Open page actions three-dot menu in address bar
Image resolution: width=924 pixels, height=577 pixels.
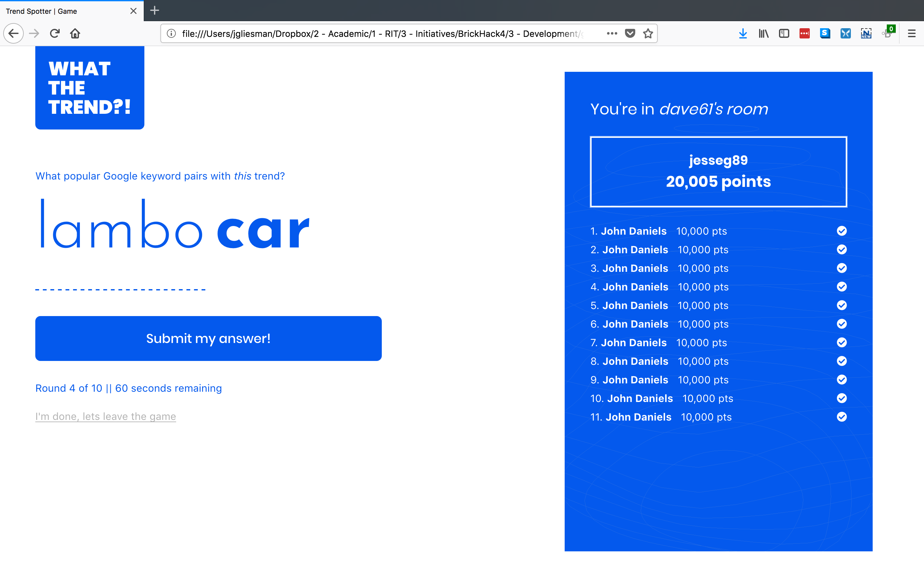click(612, 34)
